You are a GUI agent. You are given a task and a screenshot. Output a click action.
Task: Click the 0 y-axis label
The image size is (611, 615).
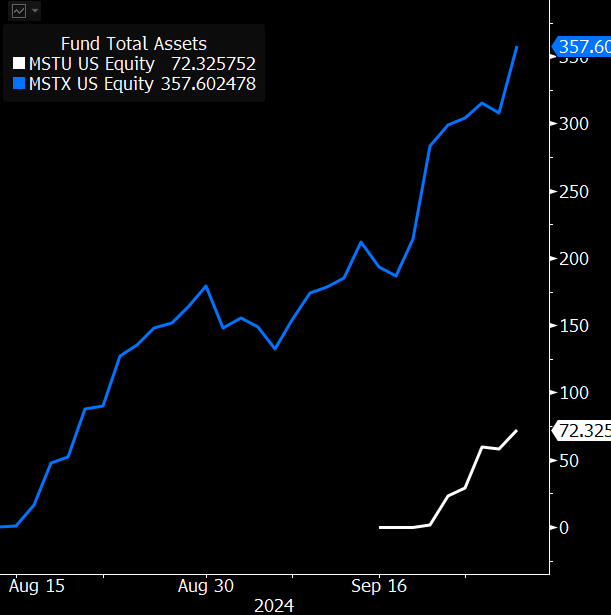pyautogui.click(x=564, y=528)
